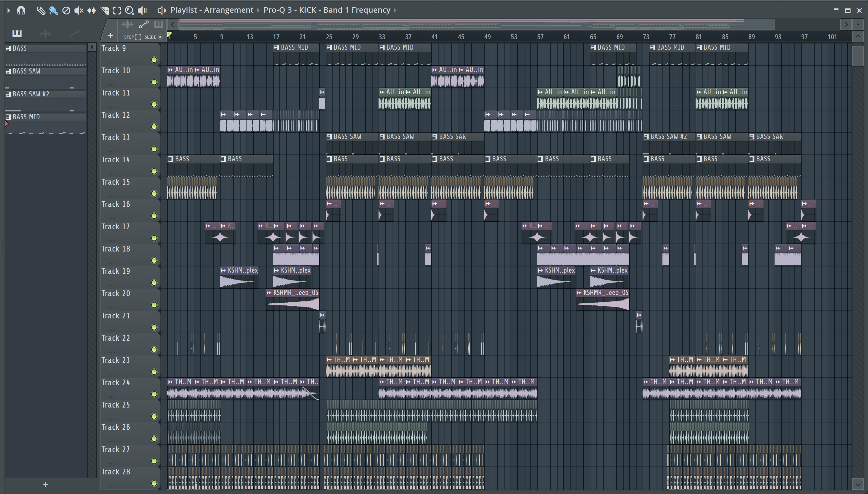
Task: Click bar 25 on the timeline ruler
Action: [x=329, y=37]
